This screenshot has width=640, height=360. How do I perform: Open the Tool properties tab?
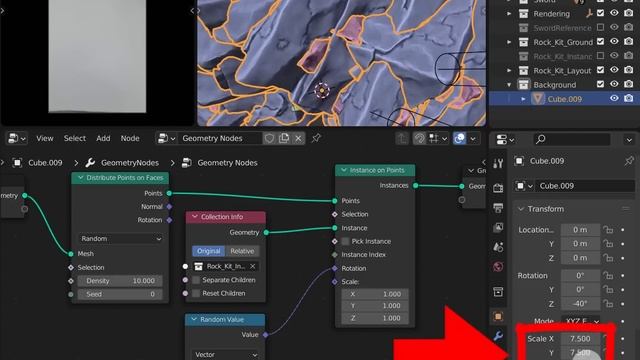click(498, 164)
